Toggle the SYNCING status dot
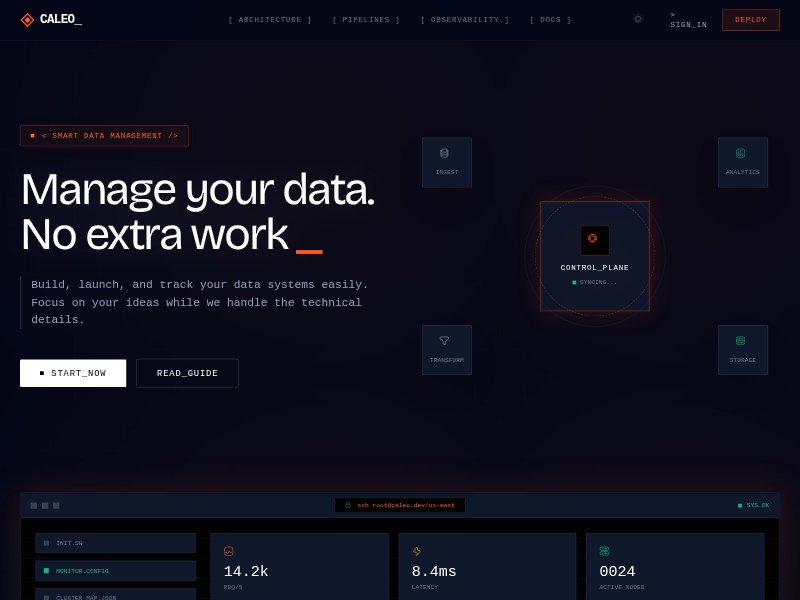This screenshot has width=800, height=600. click(575, 282)
